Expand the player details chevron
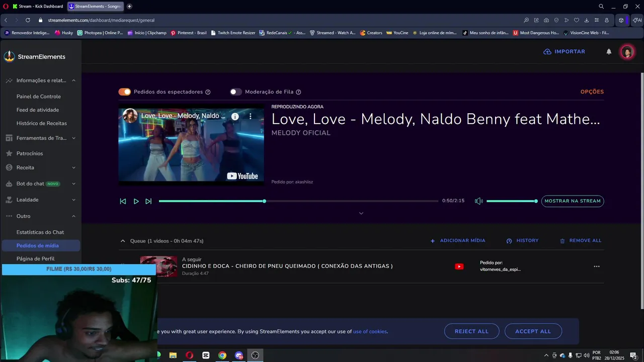The image size is (644, 362). (361, 213)
